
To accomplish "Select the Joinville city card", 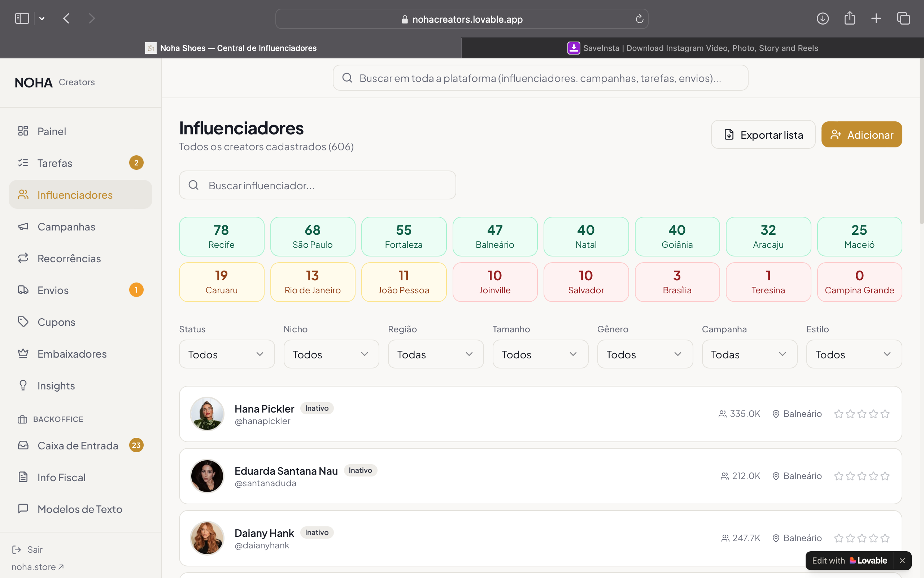I will coord(495,282).
